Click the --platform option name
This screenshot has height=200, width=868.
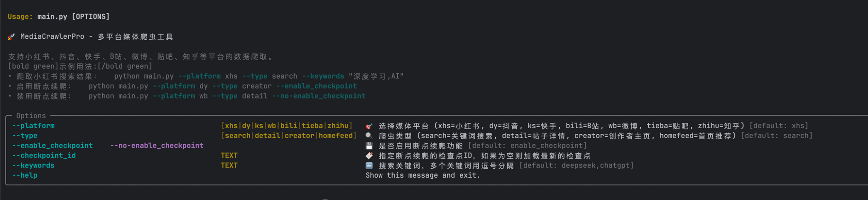(33, 126)
